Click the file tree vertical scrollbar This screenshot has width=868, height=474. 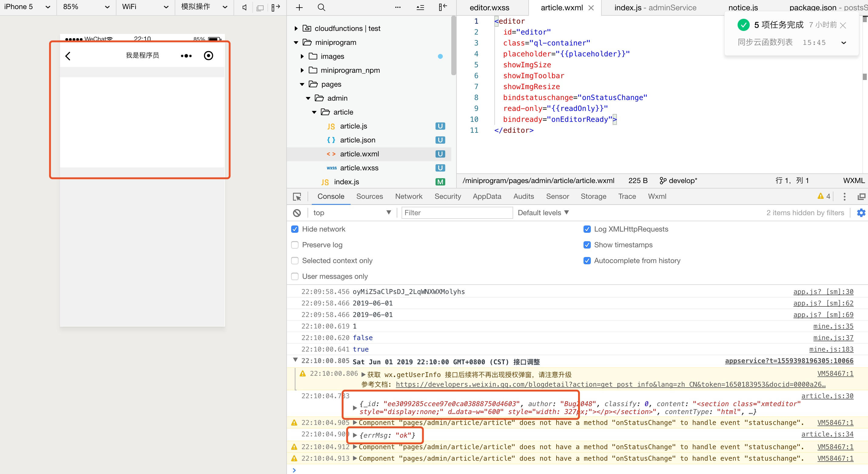(x=453, y=45)
